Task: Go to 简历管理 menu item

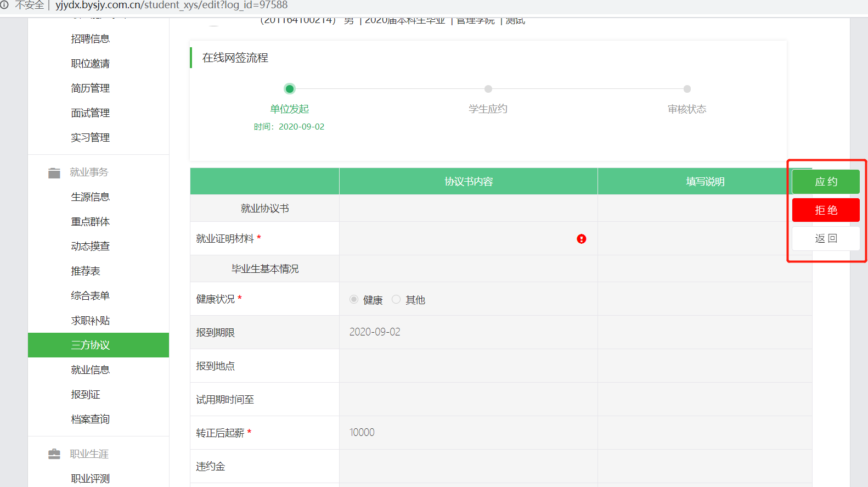Action: (x=91, y=88)
